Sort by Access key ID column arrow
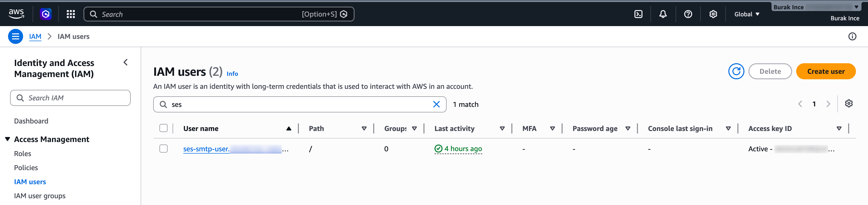The height and width of the screenshot is (205, 868). tap(839, 128)
